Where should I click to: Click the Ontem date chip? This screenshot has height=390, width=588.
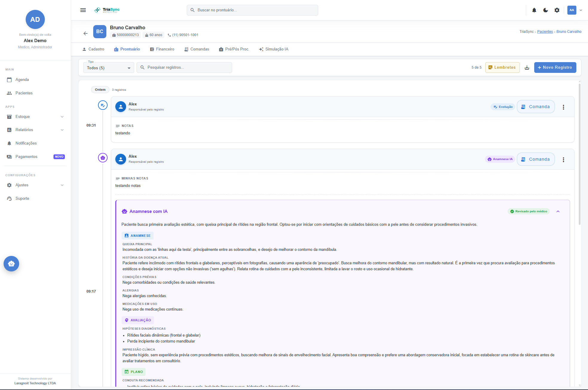point(100,90)
